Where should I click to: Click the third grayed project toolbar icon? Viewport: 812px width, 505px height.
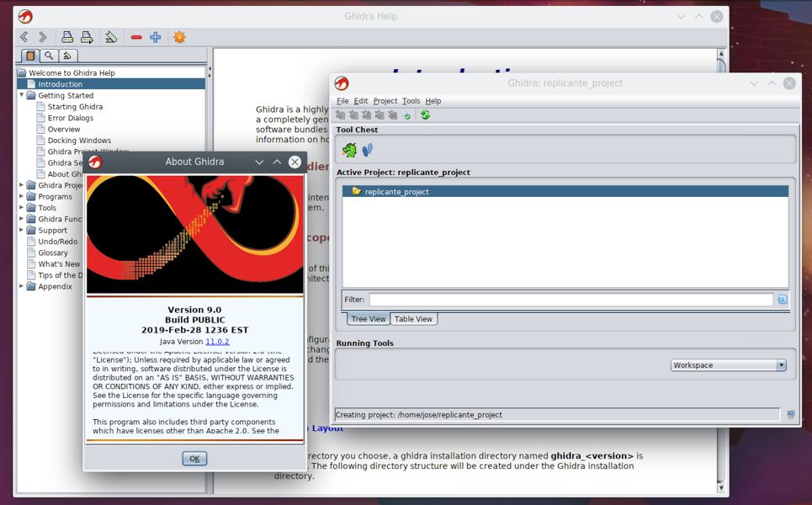pyautogui.click(x=366, y=115)
